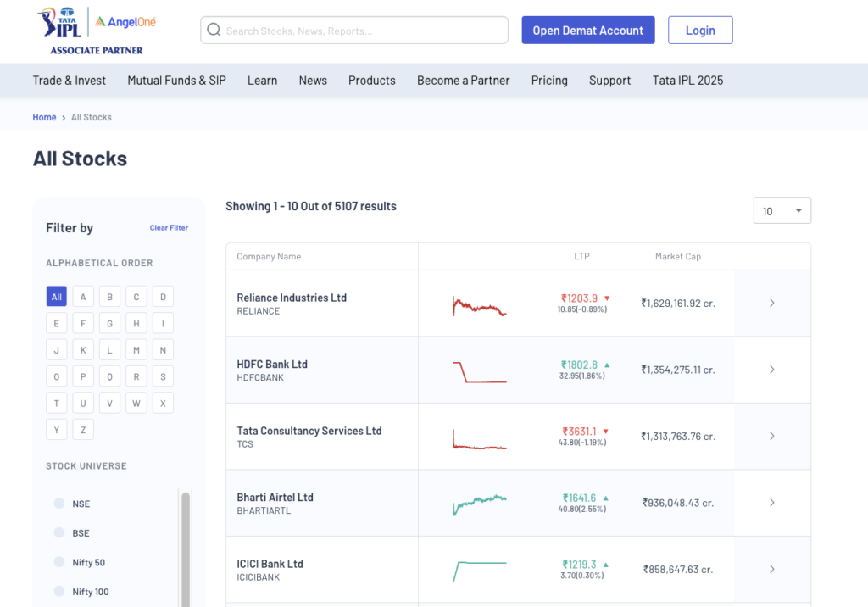The width and height of the screenshot is (868, 607).
Task: Expand the Tata Consultancy Services row chevron
Action: [x=771, y=436]
